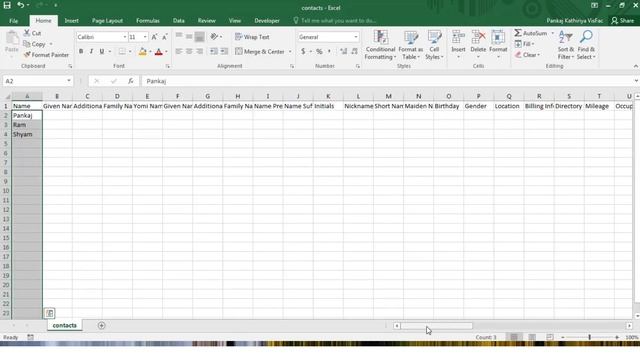Click Increase Indent icon
Screen dimensions: 640x360
pos(224,51)
